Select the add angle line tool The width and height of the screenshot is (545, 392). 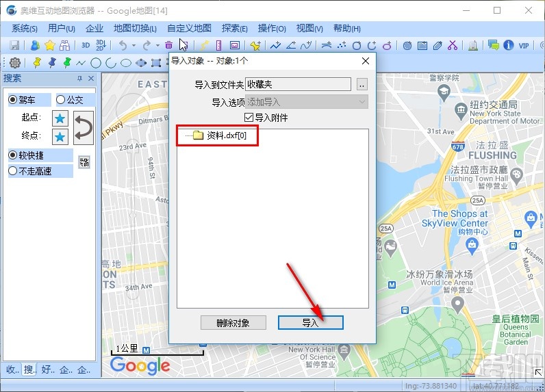tap(291, 45)
